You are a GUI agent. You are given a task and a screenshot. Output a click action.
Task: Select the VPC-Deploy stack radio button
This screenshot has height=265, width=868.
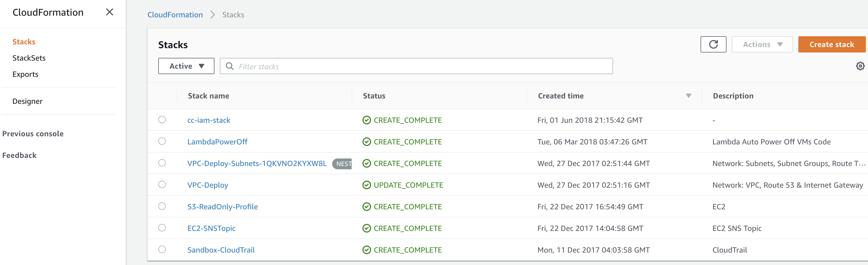[162, 185]
